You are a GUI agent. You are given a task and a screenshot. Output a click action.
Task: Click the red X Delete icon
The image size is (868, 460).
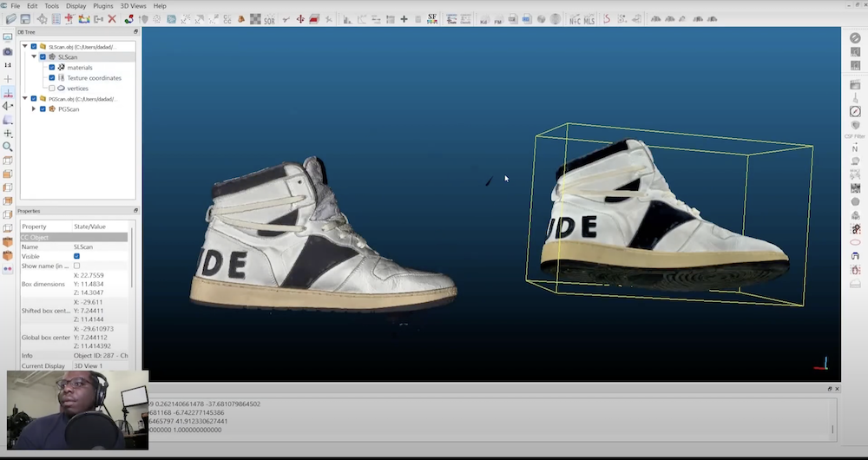click(x=112, y=19)
